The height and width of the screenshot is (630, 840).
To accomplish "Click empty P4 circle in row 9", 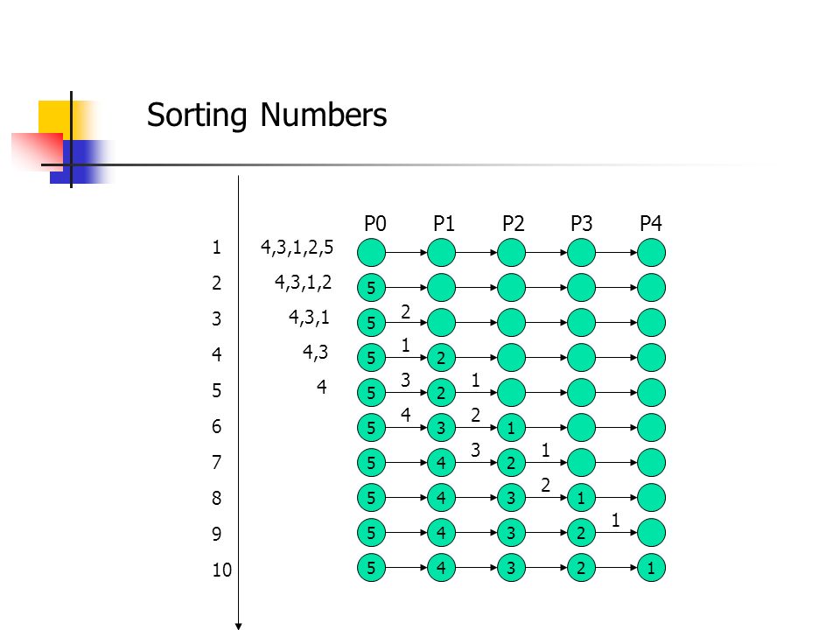I will (651, 533).
